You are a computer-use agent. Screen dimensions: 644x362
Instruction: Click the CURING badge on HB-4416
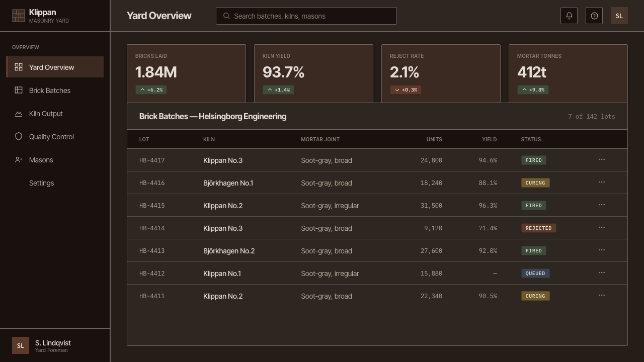(x=535, y=183)
